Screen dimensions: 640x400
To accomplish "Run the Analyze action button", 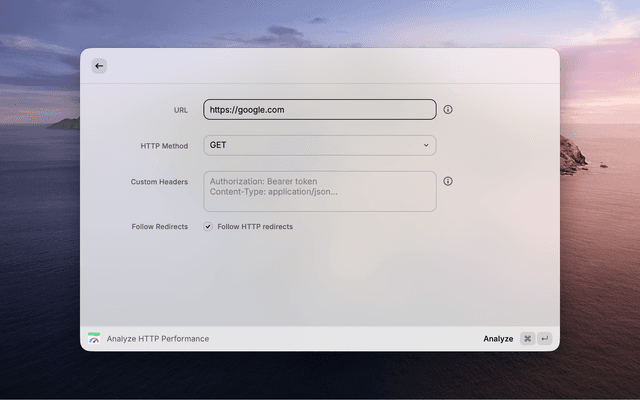I will [x=498, y=339].
